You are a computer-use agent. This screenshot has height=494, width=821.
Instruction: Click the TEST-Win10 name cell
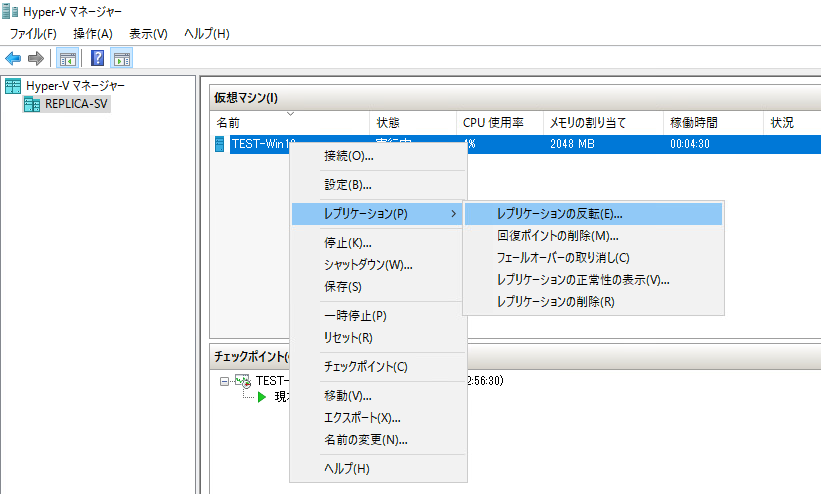263,144
